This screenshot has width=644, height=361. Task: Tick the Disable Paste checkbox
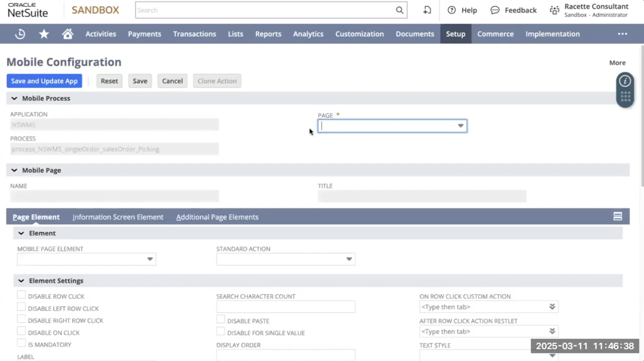click(x=220, y=319)
